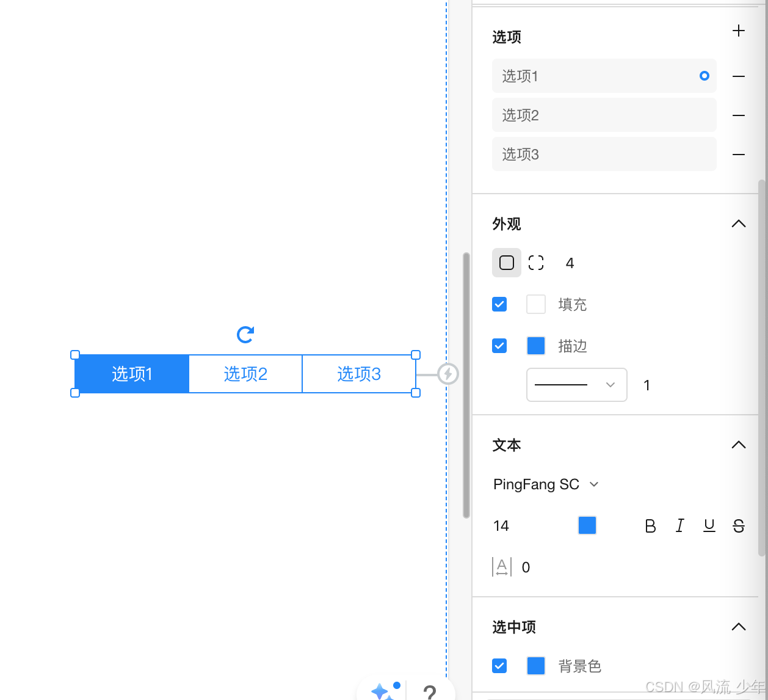Viewport: 768px width, 700px height.
Task: Select the 选项3 segment on canvas
Action: tap(359, 374)
